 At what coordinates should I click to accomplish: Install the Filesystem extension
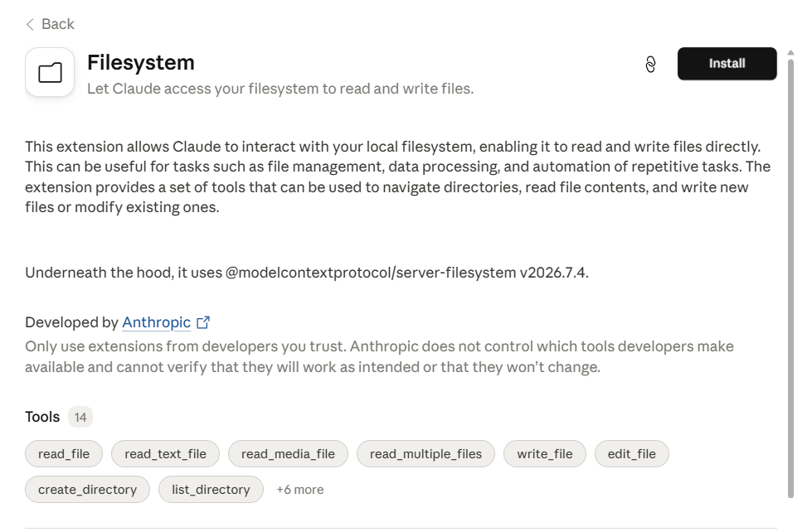727,63
